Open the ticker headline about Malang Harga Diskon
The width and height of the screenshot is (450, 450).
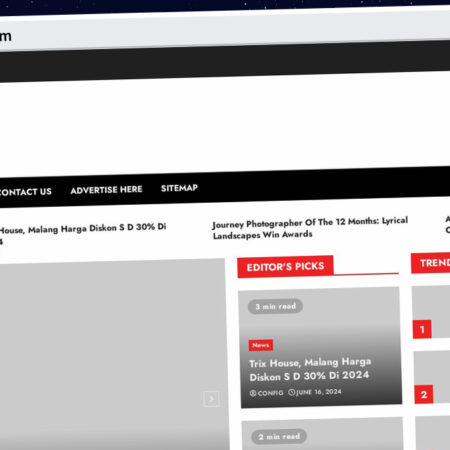83,232
